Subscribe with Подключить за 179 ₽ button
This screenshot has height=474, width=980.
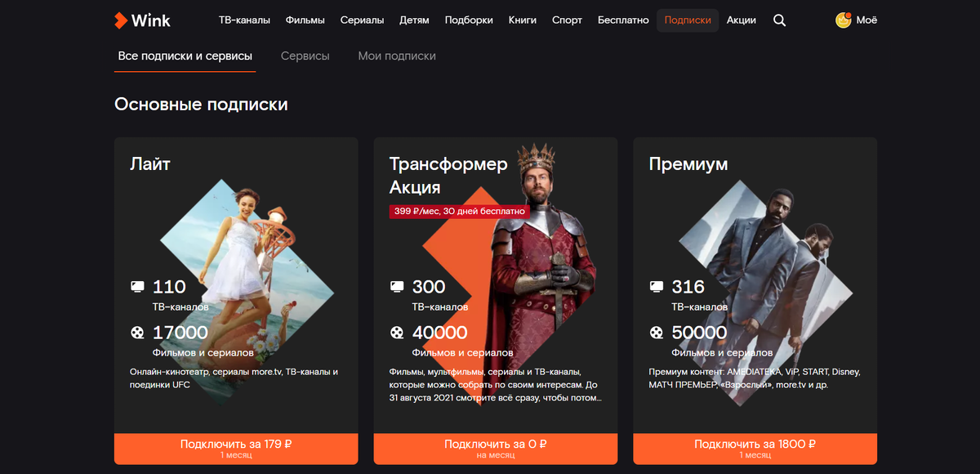[x=236, y=449]
